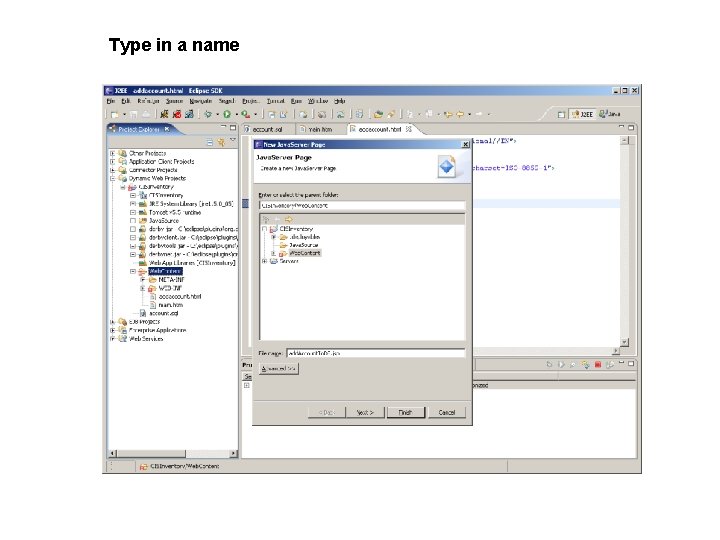Open the Project Explorer view menu triangle

click(233, 140)
